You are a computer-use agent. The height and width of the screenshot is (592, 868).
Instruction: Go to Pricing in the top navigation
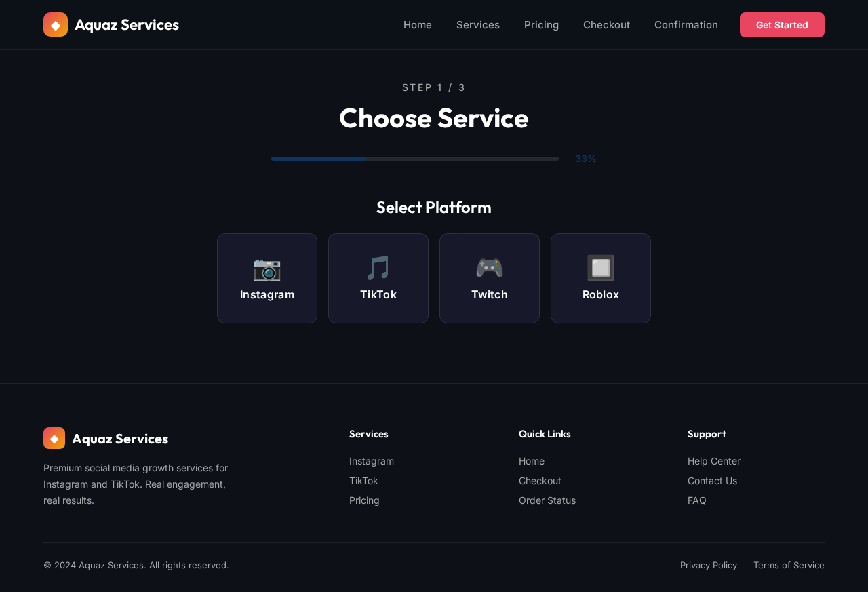point(541,24)
